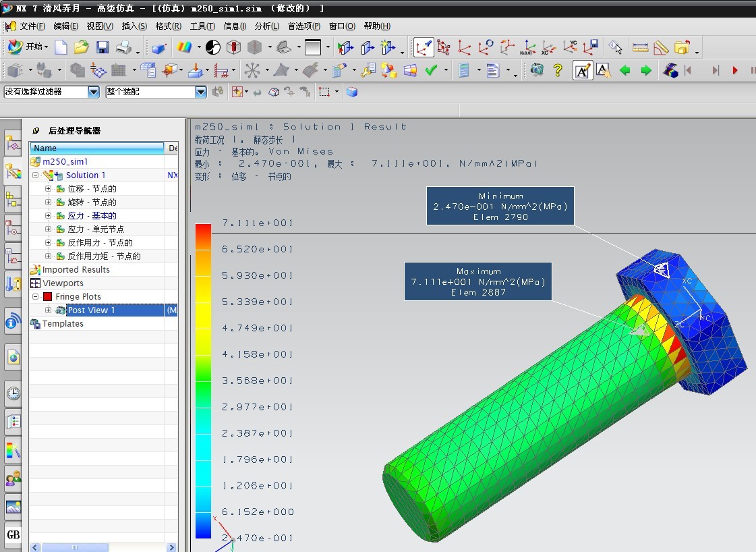Click the yellow question mark help icon
The image size is (756, 552).
point(558,70)
